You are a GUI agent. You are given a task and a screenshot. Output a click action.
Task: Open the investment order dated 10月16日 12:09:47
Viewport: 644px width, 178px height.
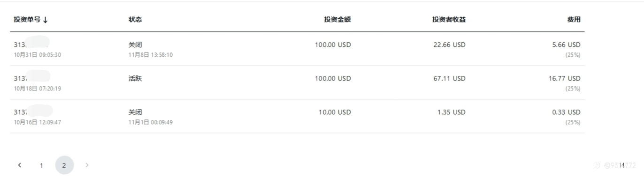(x=38, y=117)
